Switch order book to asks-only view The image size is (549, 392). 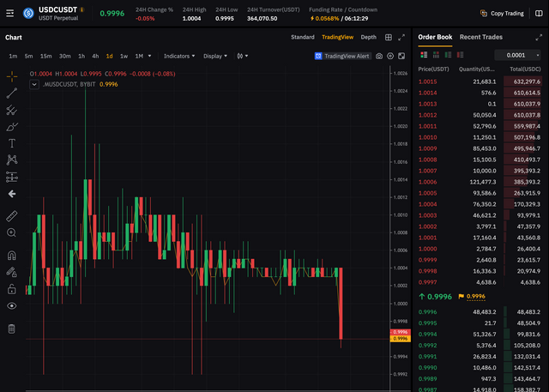460,55
